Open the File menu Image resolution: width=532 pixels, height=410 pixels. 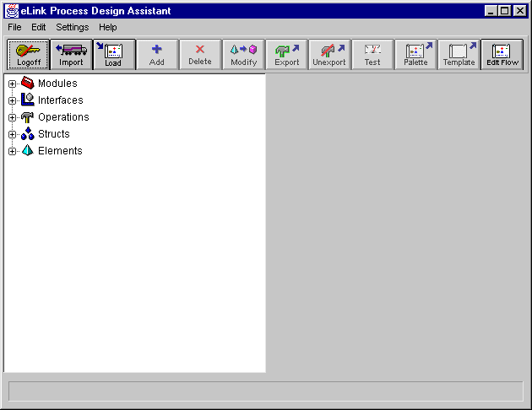14,27
